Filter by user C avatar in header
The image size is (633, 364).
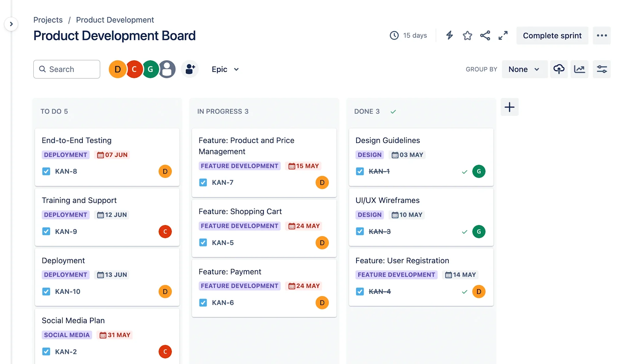coord(134,69)
